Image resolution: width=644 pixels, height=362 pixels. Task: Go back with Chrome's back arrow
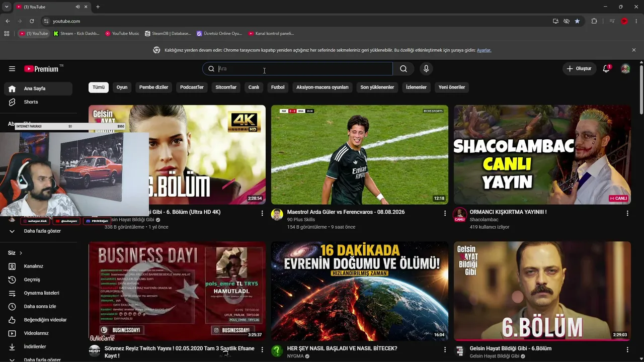point(8,21)
